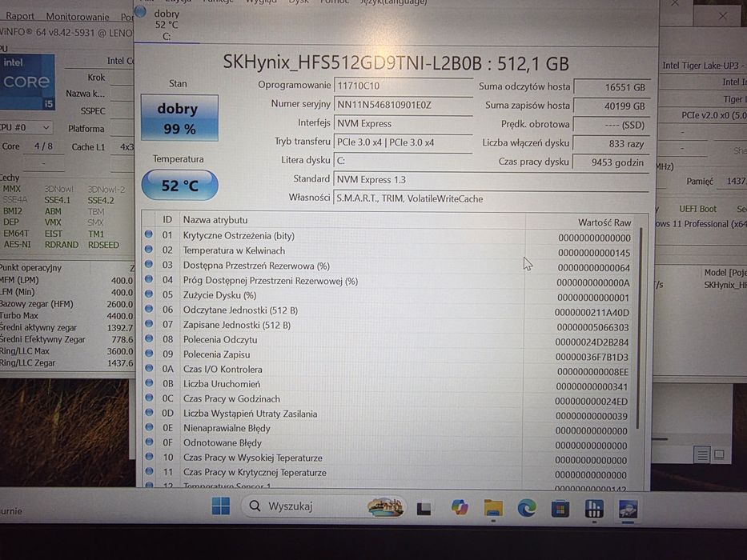The height and width of the screenshot is (560, 747).
Task: Click Turbo Max value 4400.0 in HWiNFO
Action: [119, 316]
